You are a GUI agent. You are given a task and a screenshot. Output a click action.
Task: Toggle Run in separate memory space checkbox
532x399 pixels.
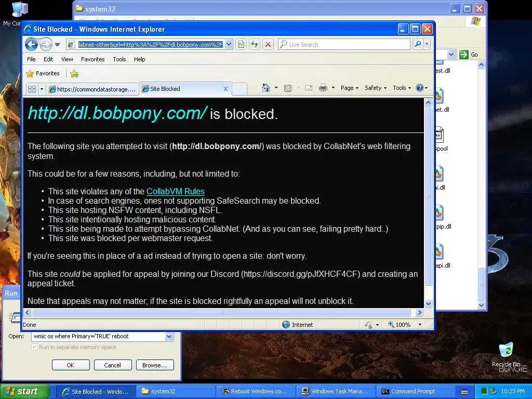coord(34,347)
